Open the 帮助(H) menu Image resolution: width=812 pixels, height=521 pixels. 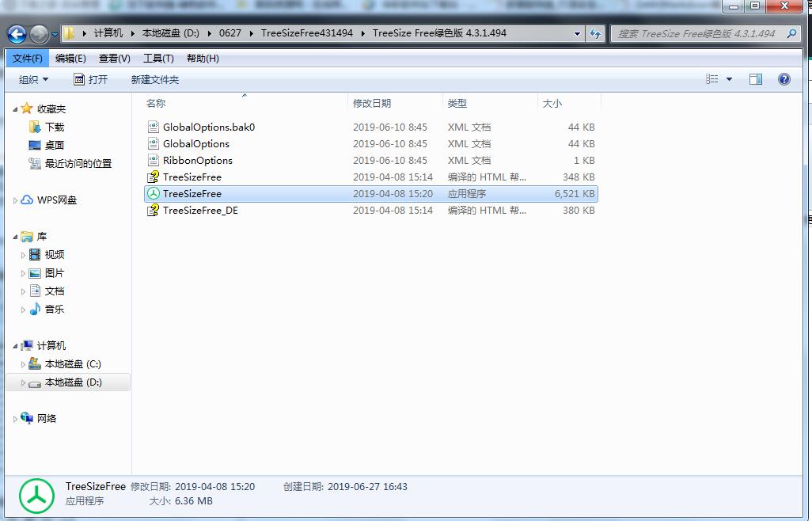(203, 59)
